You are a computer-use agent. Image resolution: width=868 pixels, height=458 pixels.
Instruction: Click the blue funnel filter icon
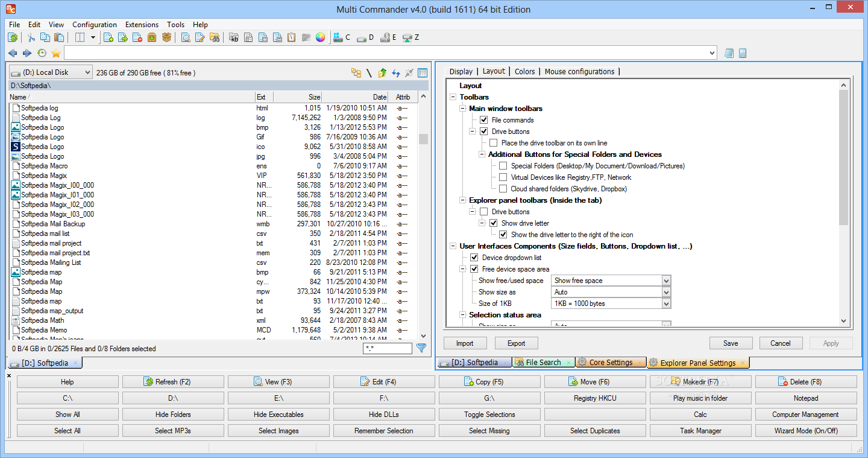click(x=421, y=348)
